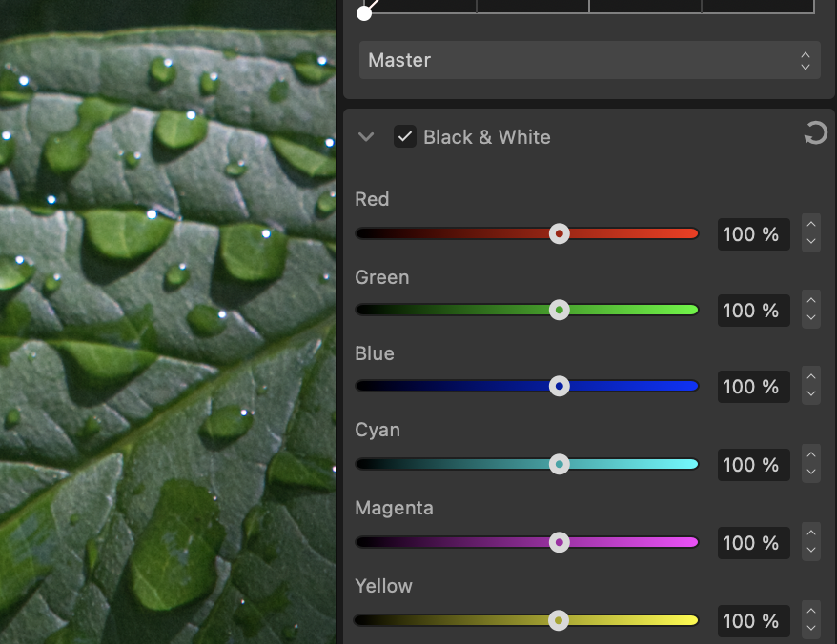Uncheck the Black & White checkbox
Screen dimensions: 837x644
(x=405, y=137)
